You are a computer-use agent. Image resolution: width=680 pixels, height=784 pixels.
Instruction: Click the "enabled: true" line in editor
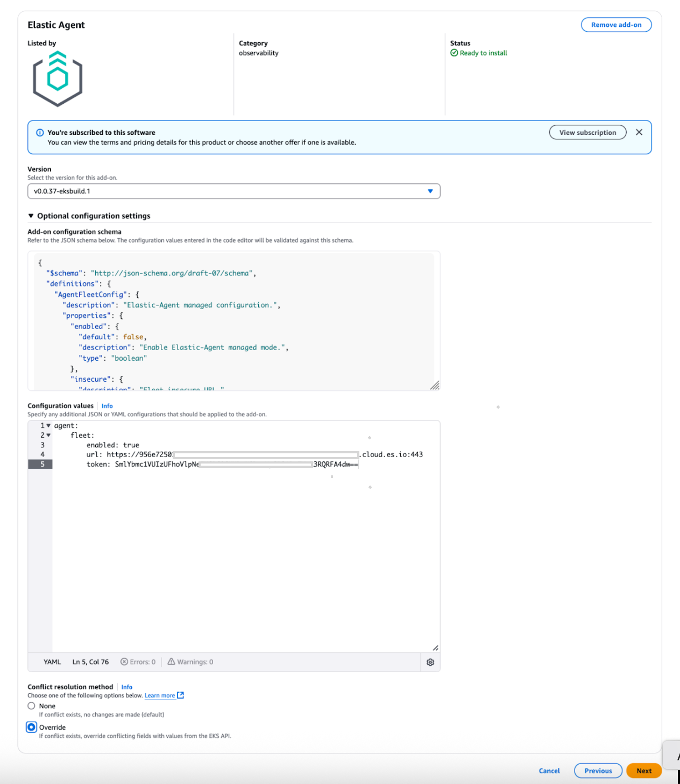pos(113,445)
